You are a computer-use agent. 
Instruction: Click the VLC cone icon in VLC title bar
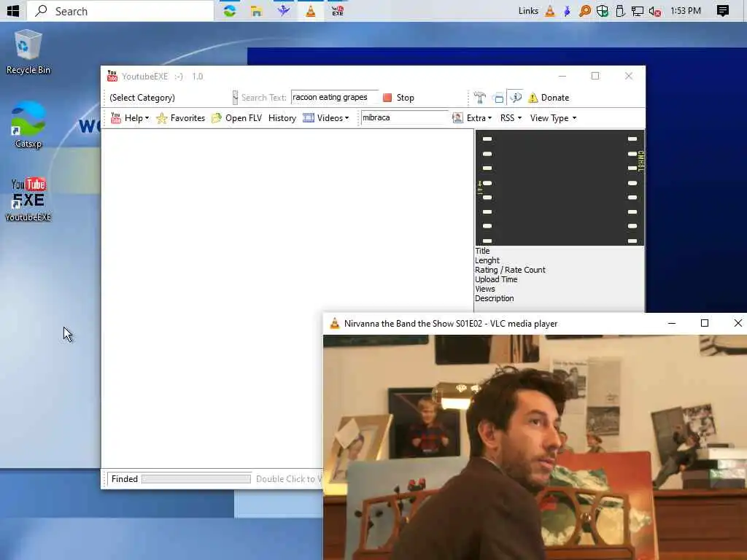pyautogui.click(x=334, y=323)
